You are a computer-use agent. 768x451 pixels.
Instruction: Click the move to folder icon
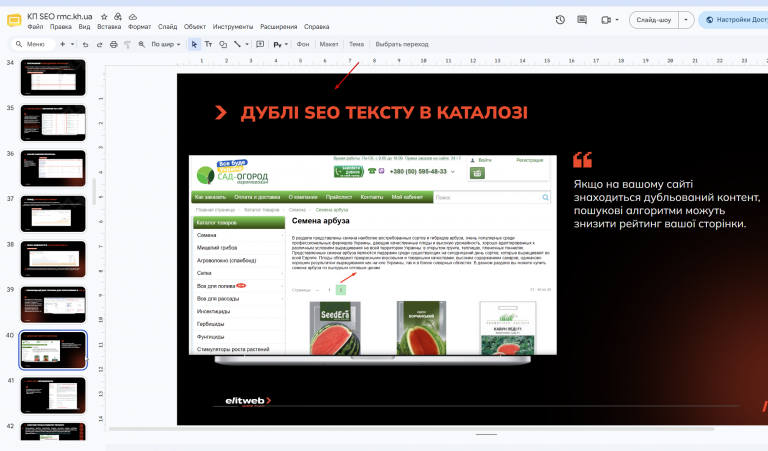[118, 17]
